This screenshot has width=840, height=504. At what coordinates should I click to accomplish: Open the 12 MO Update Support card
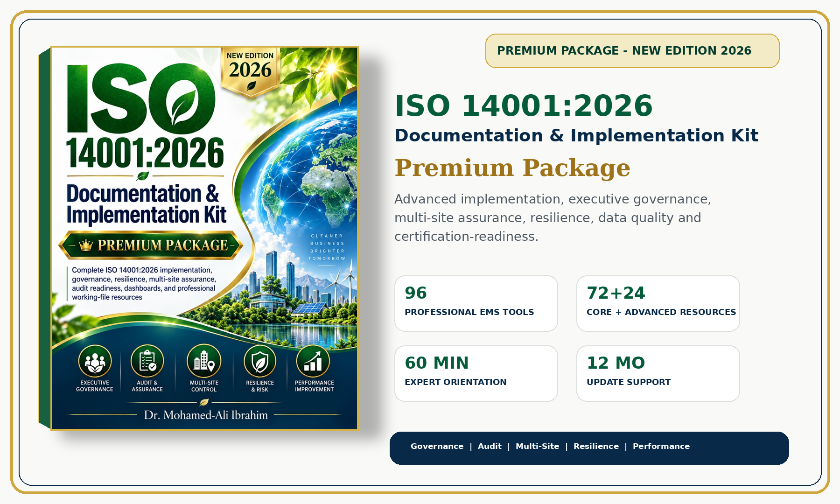[x=658, y=373]
